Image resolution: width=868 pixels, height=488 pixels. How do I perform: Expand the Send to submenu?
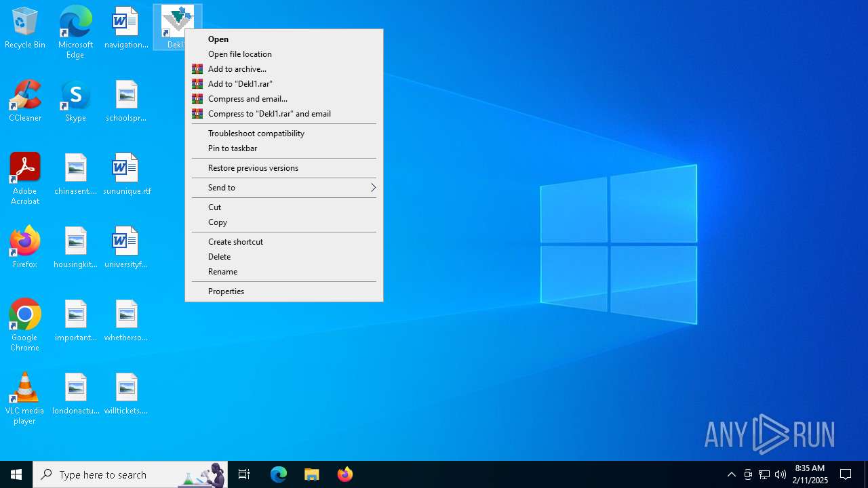click(283, 188)
